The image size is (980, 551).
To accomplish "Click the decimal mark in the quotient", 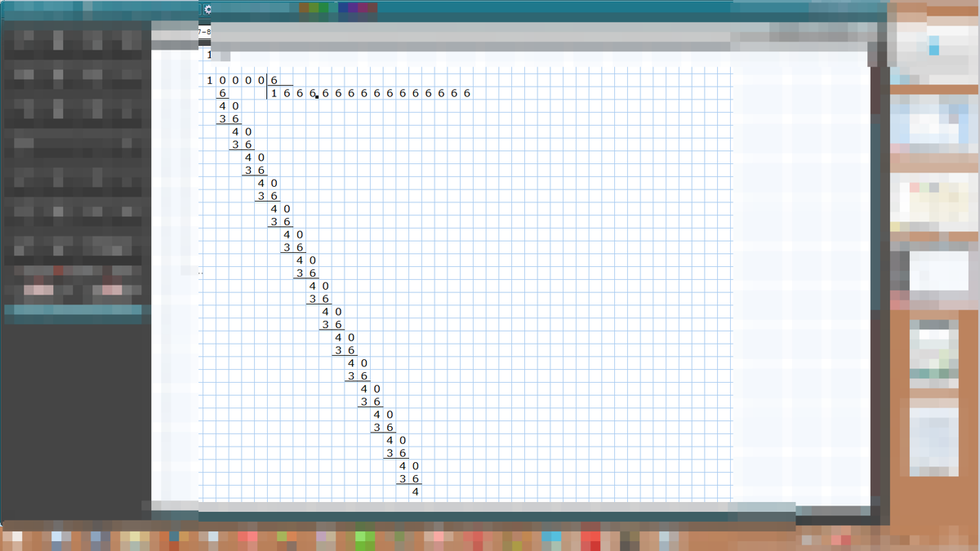I will [317, 97].
